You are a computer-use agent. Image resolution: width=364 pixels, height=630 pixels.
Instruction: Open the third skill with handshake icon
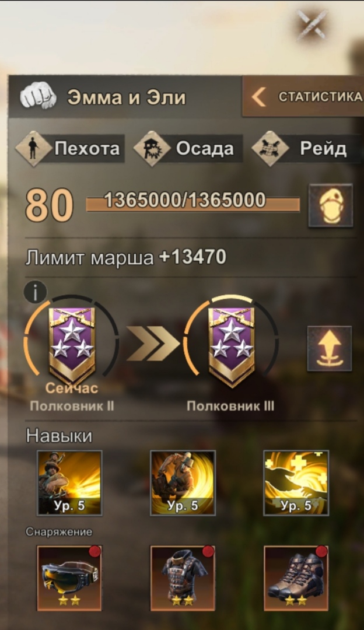tap(296, 482)
